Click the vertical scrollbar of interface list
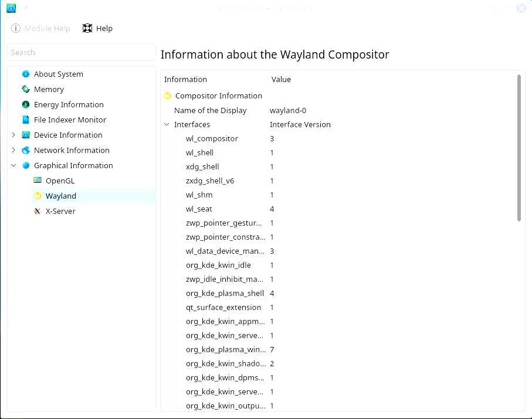 click(x=519, y=148)
